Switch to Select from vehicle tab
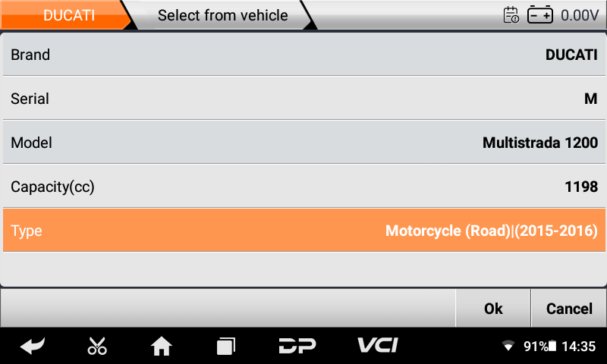Image resolution: width=607 pixels, height=364 pixels. tap(222, 15)
